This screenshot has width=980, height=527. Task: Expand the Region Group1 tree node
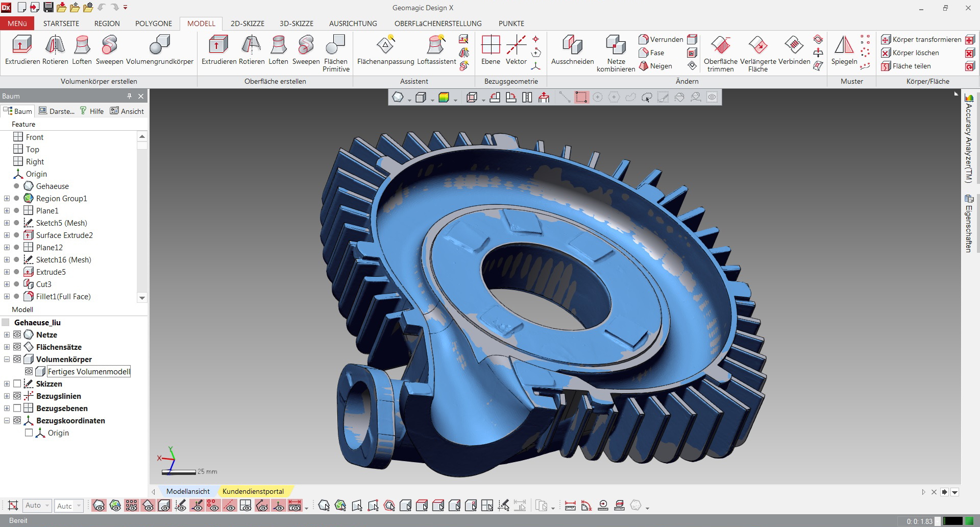coord(6,198)
